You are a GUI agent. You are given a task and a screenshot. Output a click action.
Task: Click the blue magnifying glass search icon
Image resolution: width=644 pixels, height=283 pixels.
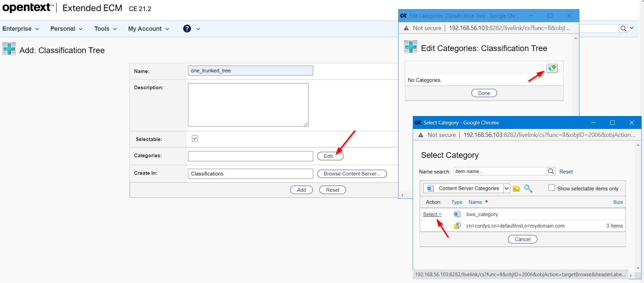[528, 189]
